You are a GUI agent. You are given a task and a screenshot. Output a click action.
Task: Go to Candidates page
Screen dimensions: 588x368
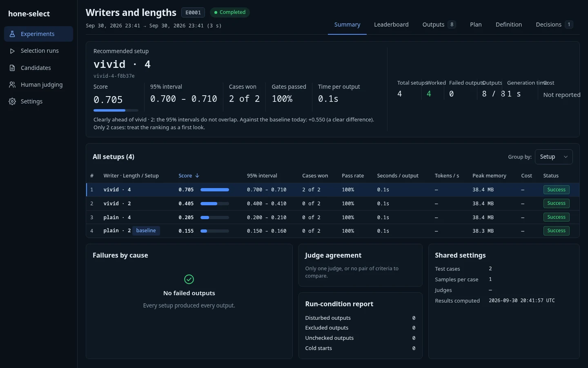[x=38, y=68]
